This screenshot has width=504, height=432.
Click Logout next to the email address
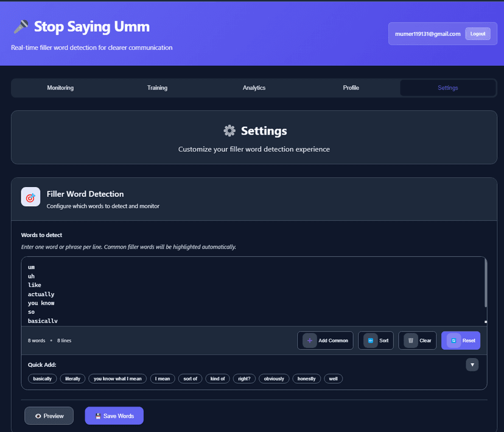(x=478, y=34)
